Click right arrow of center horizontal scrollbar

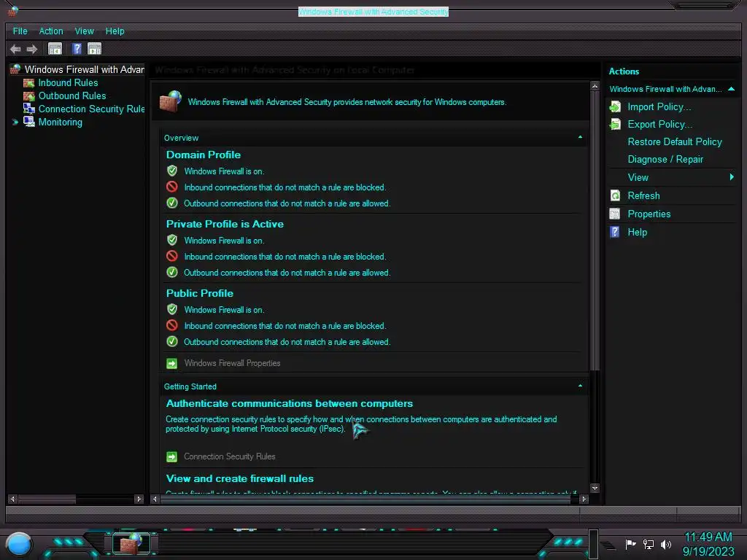click(584, 499)
